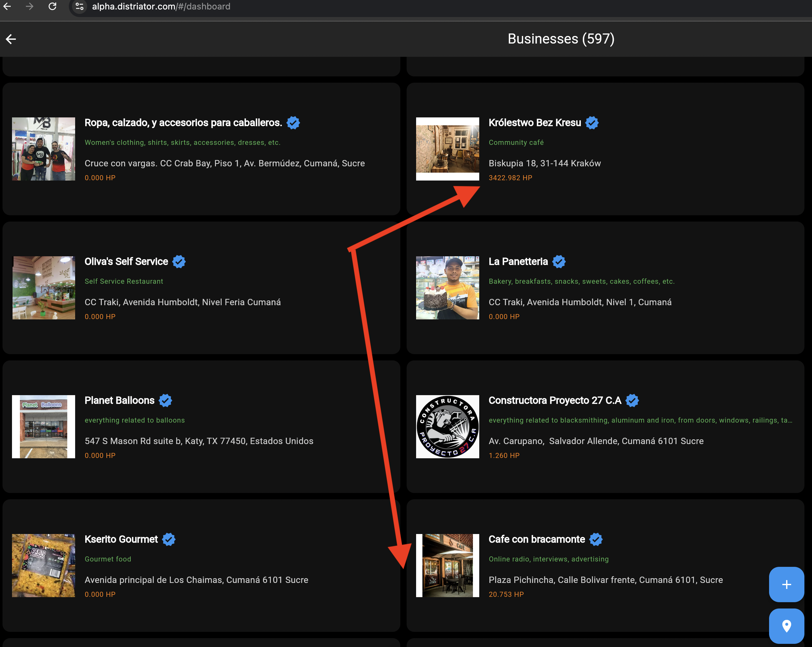Reload the page with the refresh icon

coord(52,6)
